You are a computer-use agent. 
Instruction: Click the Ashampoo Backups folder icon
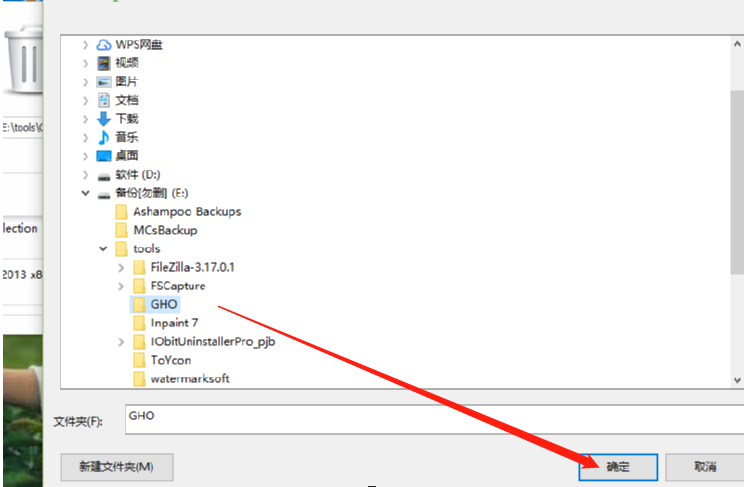pos(121,212)
